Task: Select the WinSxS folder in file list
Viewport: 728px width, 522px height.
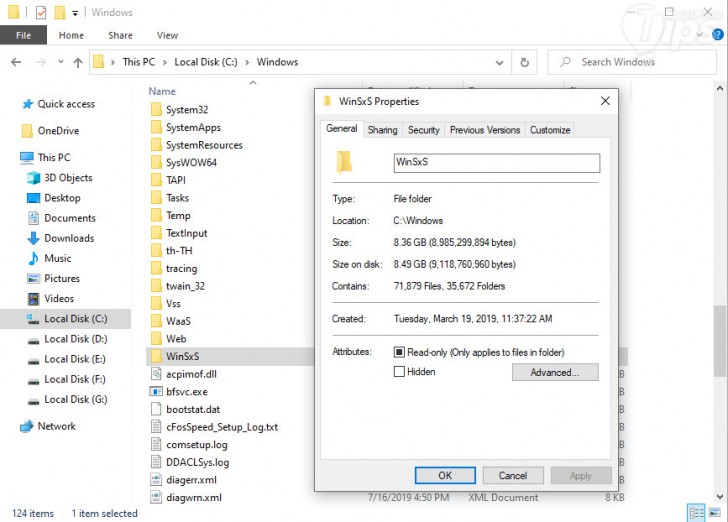Action: [x=230, y=357]
